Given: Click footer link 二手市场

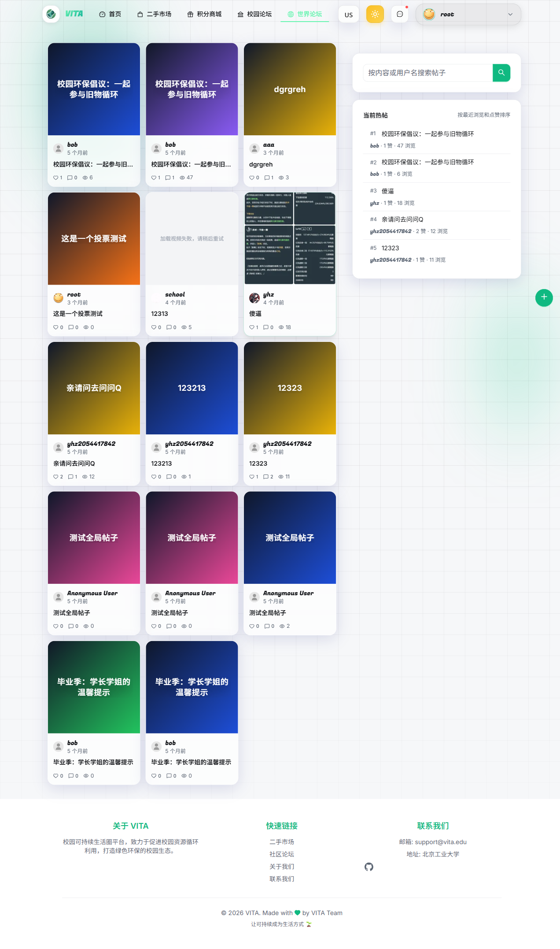Looking at the screenshot, I should [x=282, y=842].
